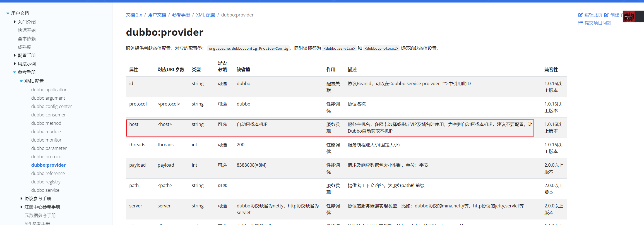Go to 参考手册 breadcrumb link
Viewport: 644px width, 225px height.
pyautogui.click(x=181, y=15)
